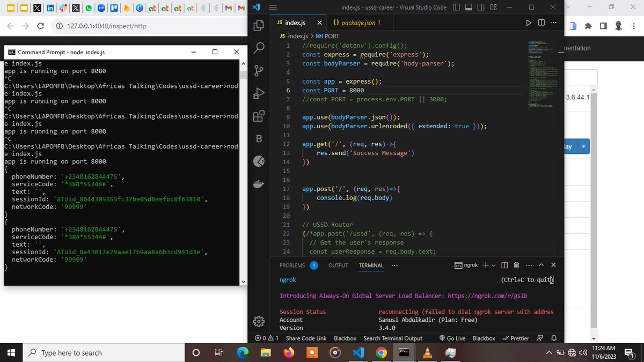Click Search Terminal Output in status bar
Viewport: 644px width, 362px height.
pos(393,338)
